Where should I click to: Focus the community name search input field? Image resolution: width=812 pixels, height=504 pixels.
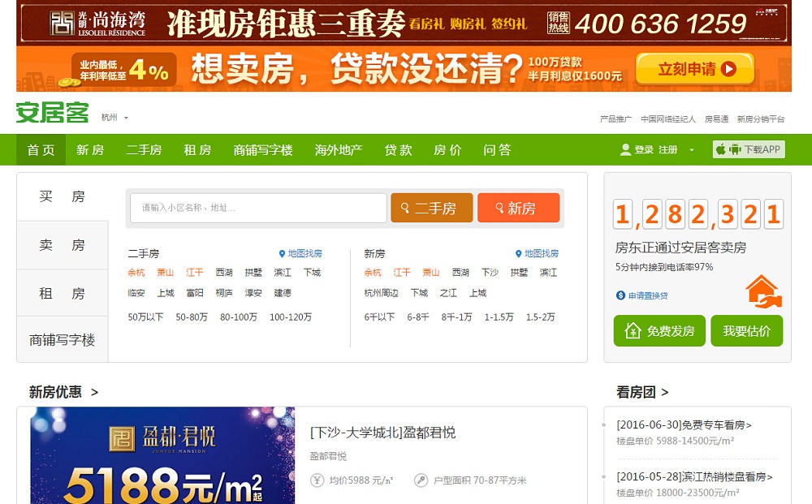click(258, 208)
